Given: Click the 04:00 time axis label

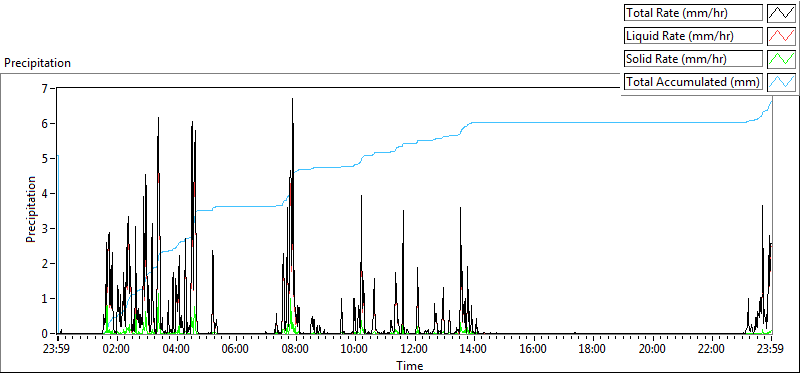Looking at the screenshot, I should pos(177,350).
